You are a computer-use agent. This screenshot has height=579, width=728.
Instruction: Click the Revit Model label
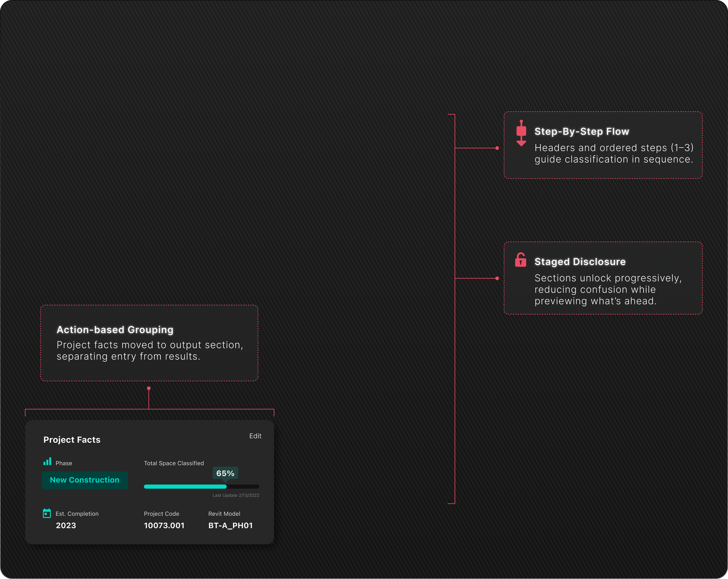[x=224, y=514]
